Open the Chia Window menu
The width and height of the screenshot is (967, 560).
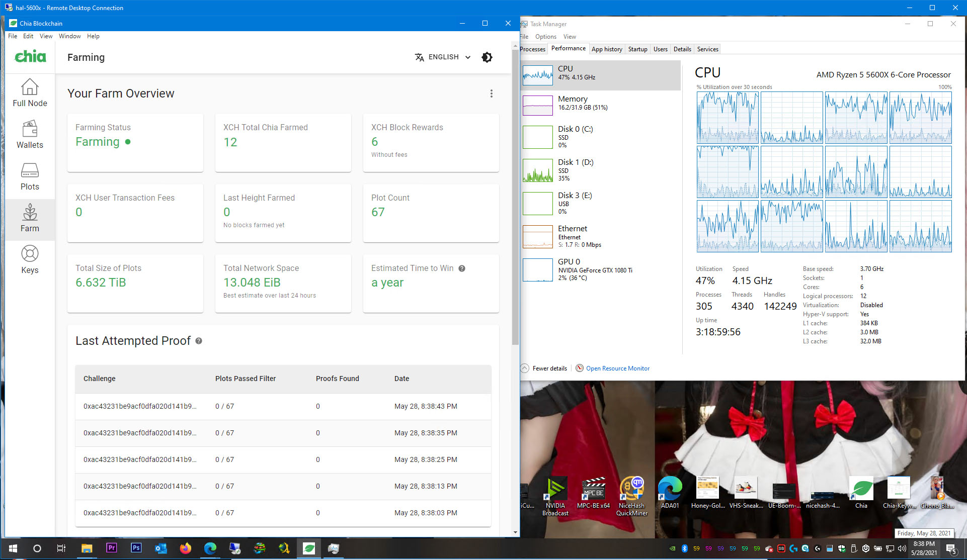pos(69,36)
